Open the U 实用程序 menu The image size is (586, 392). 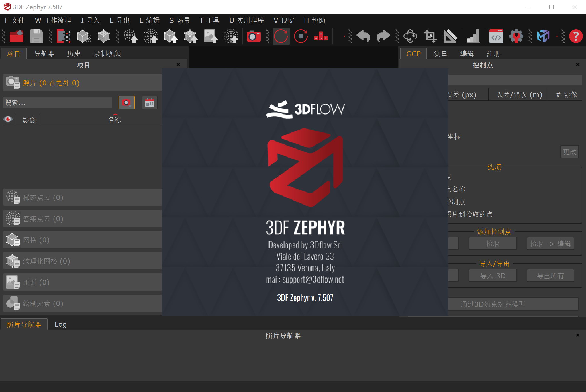click(247, 21)
